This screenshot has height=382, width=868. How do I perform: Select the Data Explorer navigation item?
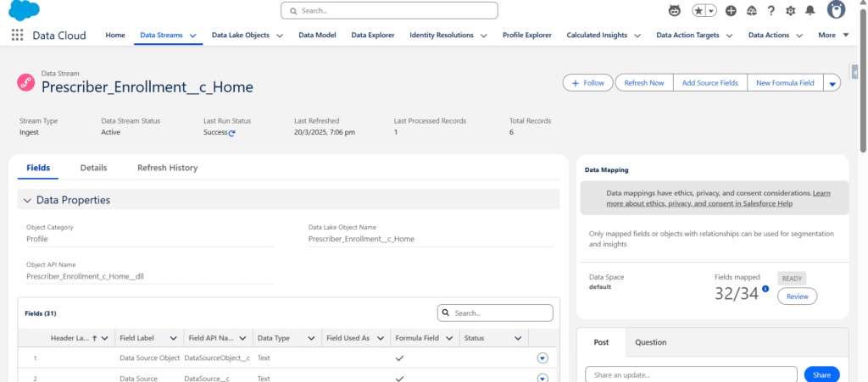pyautogui.click(x=373, y=36)
